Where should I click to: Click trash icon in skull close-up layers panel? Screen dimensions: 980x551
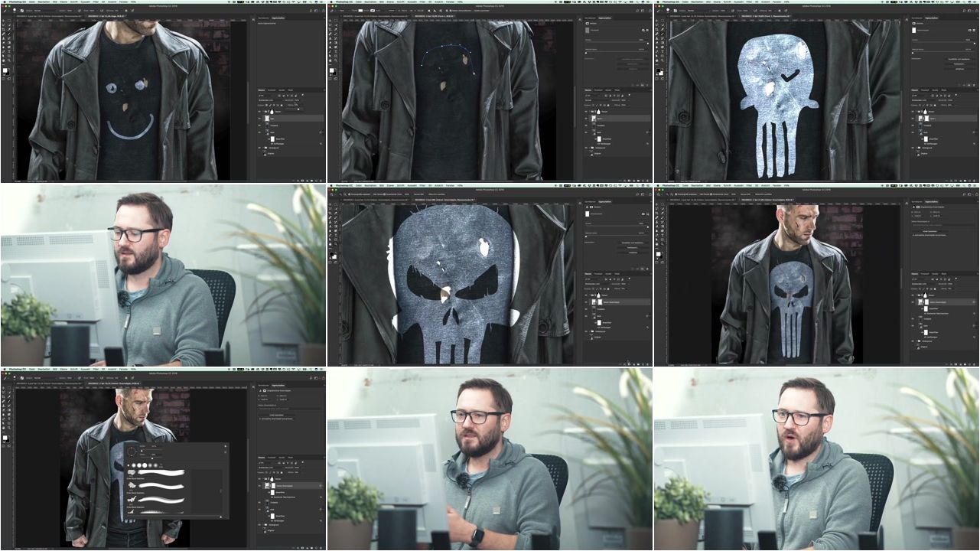coord(648,364)
